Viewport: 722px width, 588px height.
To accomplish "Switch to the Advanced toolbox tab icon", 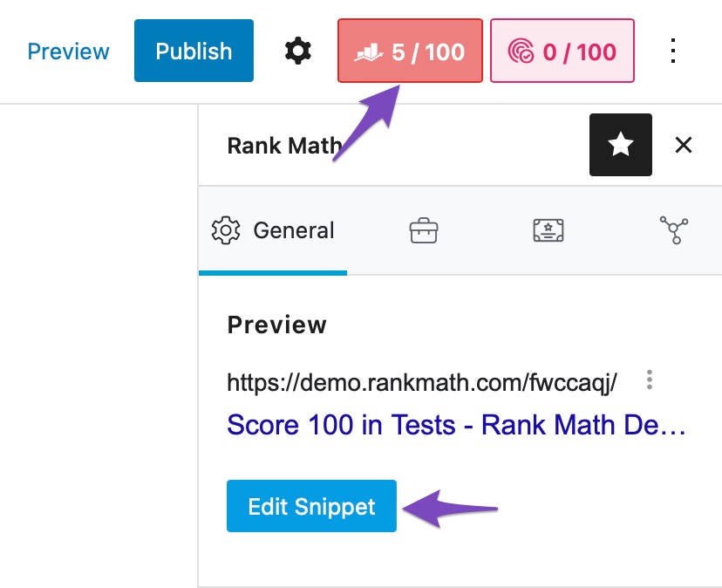I will point(422,230).
